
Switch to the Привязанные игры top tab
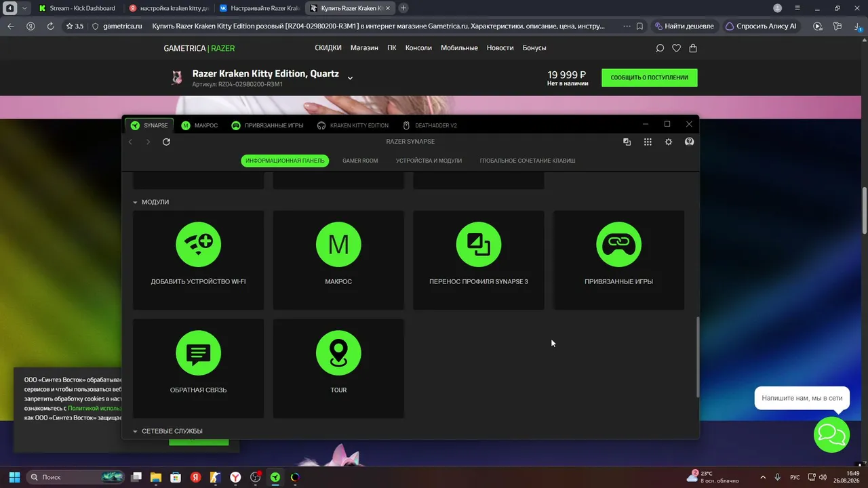tap(267, 125)
